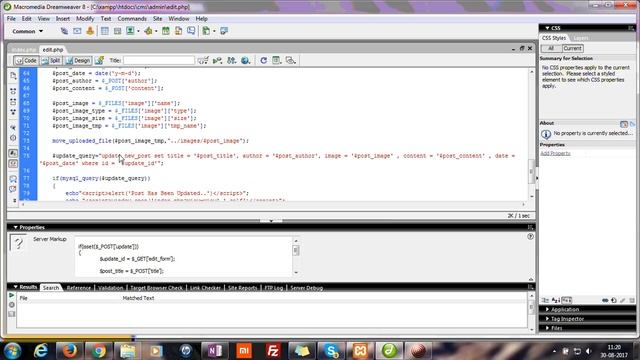Open the Validation results tab
640x360 pixels.
[110, 288]
